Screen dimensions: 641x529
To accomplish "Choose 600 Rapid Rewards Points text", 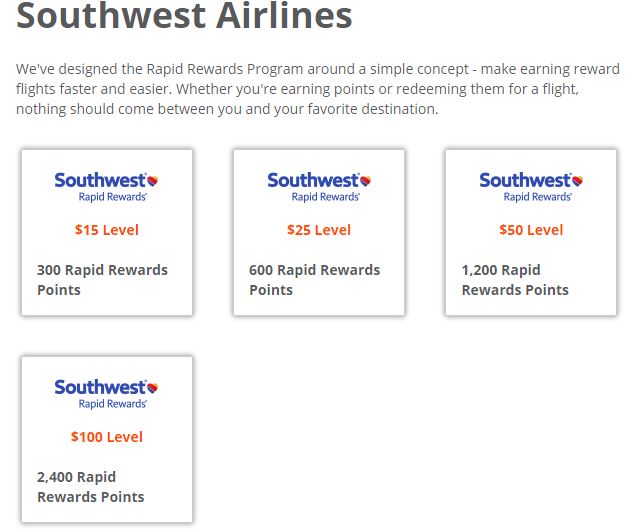I will (314, 280).
